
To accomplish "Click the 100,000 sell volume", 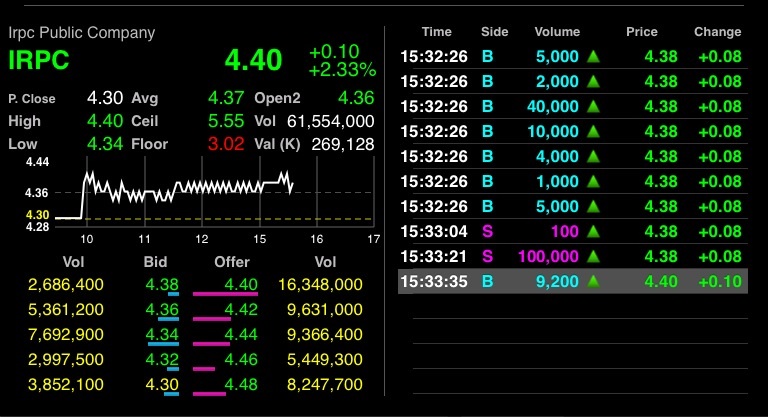I will click(548, 256).
